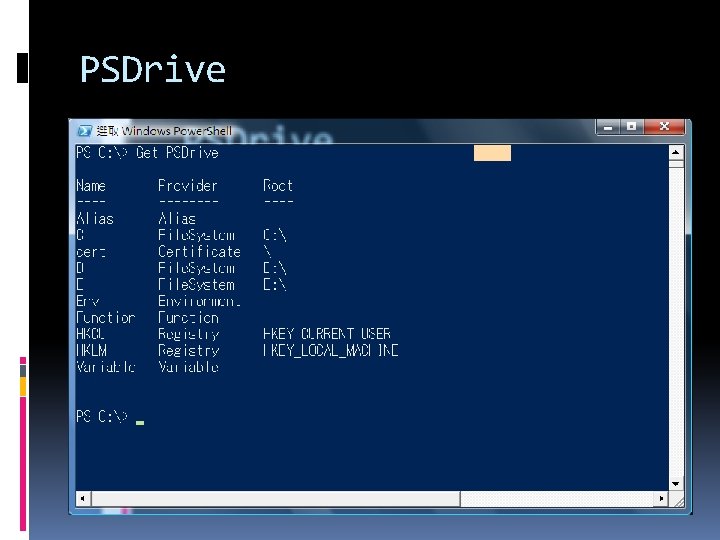This screenshot has height=540, width=720.
Task: Click 'HKEY_CURRENT_USER' root text
Action: tap(327, 334)
